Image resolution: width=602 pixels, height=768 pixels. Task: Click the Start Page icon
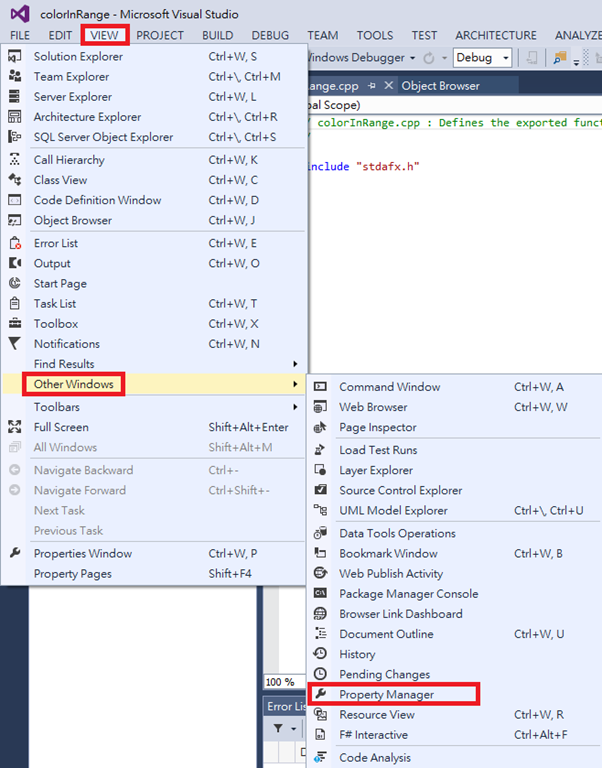(x=15, y=283)
